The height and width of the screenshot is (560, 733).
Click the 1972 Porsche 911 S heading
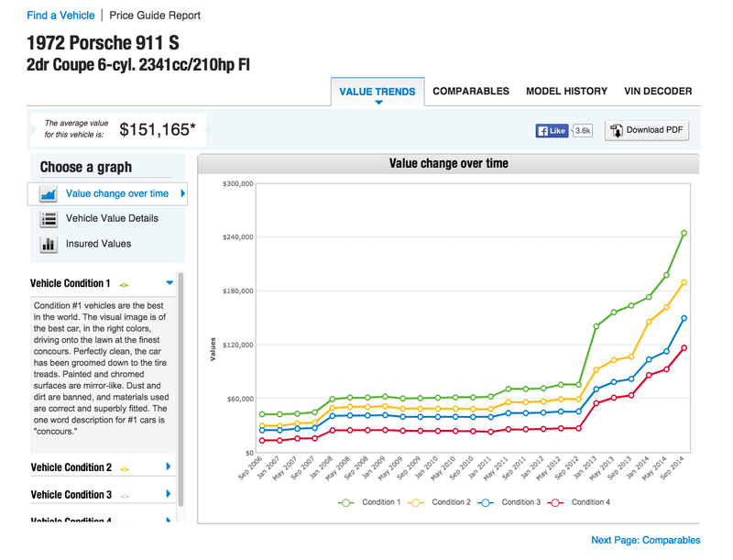103,43
